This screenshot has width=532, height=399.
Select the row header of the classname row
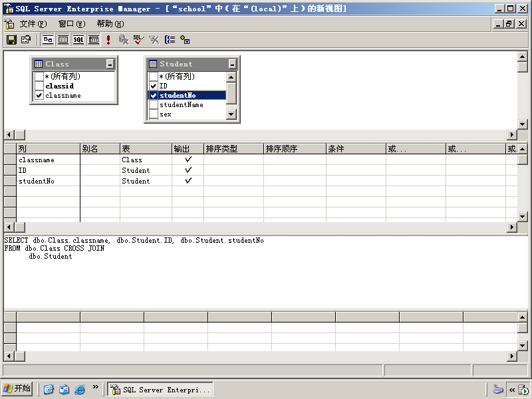click(10, 160)
